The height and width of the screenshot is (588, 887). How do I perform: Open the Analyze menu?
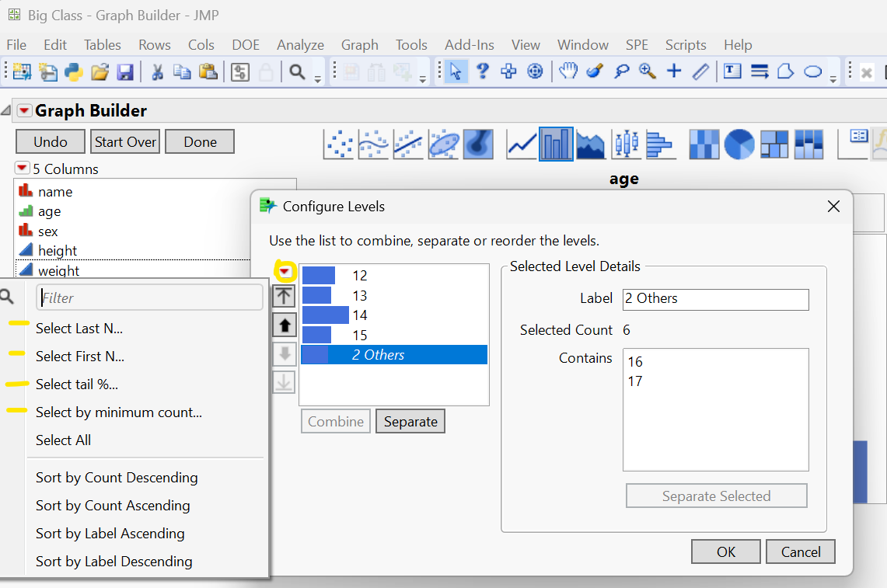pos(300,44)
